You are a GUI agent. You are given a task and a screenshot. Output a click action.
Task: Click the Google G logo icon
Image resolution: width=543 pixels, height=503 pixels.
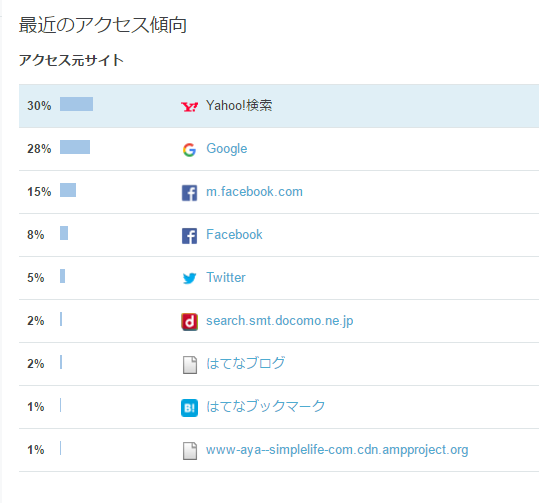point(189,150)
